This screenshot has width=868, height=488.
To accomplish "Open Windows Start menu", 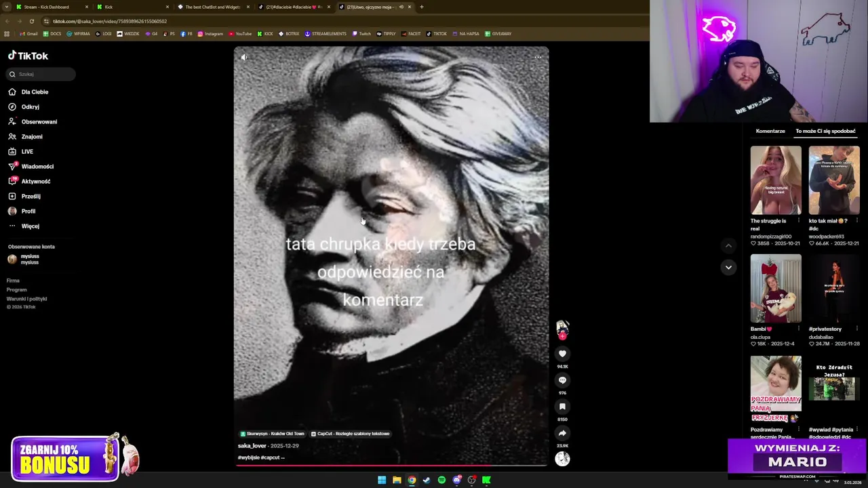I will (382, 480).
